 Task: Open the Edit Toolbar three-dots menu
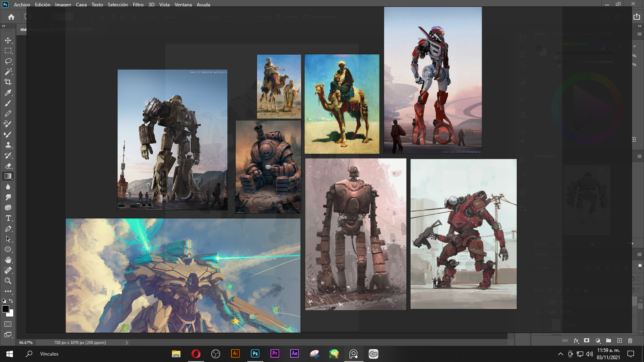8,291
